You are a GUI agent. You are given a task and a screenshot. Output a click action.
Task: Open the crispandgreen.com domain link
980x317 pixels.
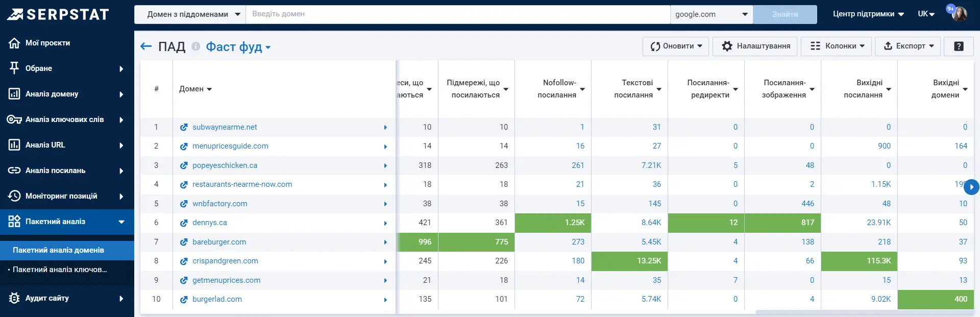coord(225,261)
